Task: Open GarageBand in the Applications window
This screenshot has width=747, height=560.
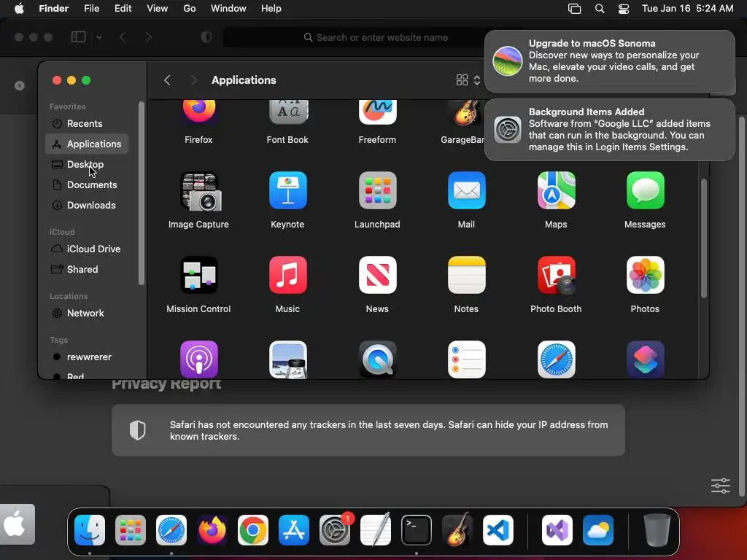Action: (466, 112)
